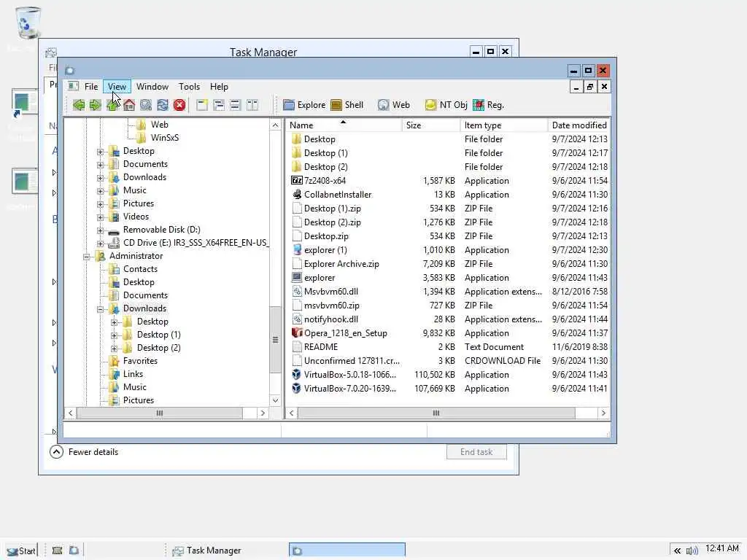Expand the Videos tree node
The image size is (747, 560).
(x=100, y=217)
